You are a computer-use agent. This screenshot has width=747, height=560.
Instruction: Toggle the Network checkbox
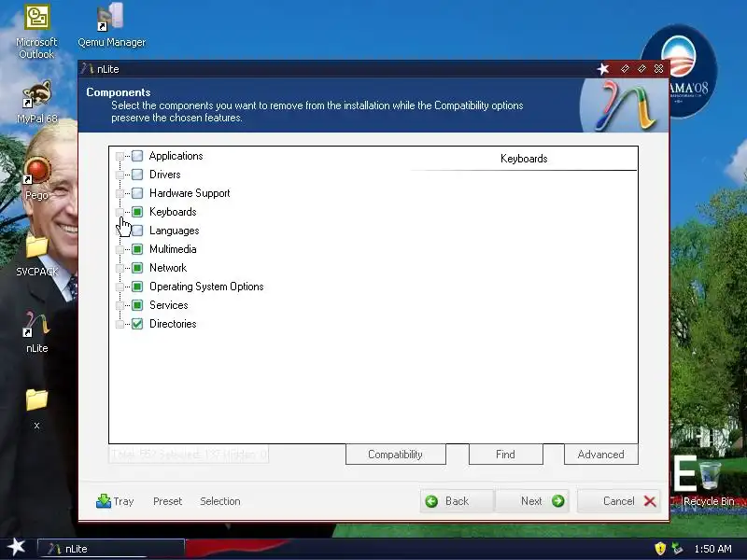tap(137, 268)
